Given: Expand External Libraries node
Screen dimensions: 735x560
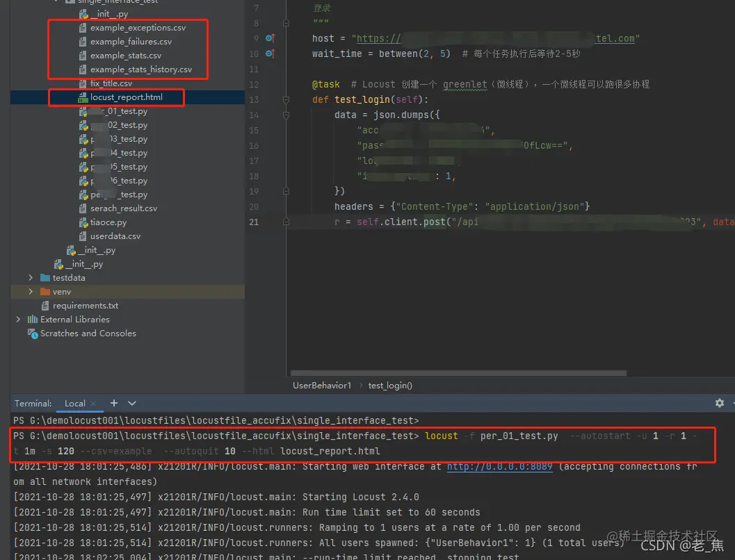Looking at the screenshot, I should [x=18, y=320].
